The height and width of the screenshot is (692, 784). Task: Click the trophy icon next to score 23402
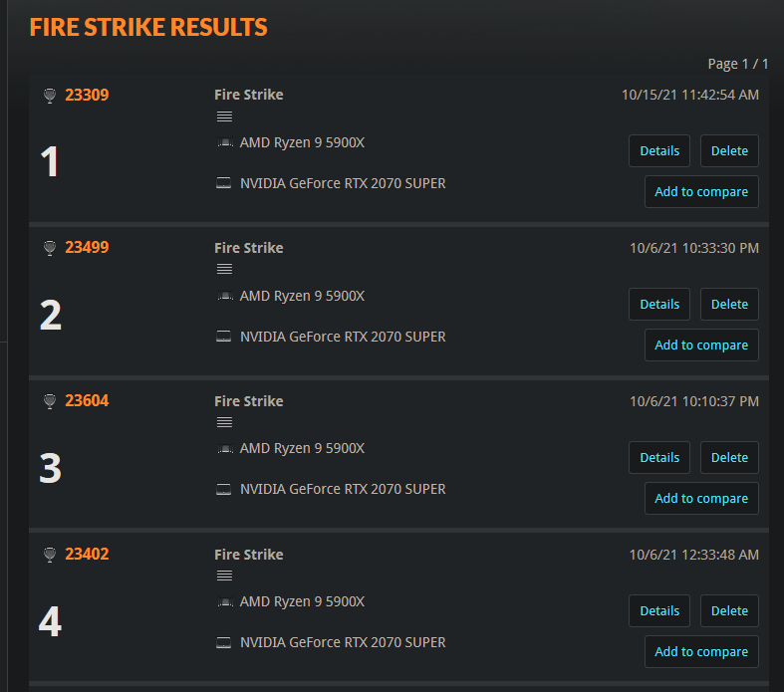pyautogui.click(x=50, y=555)
